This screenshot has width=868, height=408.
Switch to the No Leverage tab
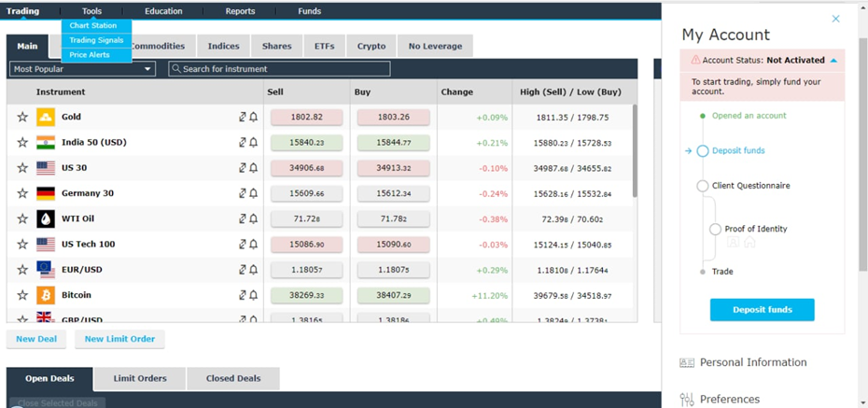click(435, 47)
